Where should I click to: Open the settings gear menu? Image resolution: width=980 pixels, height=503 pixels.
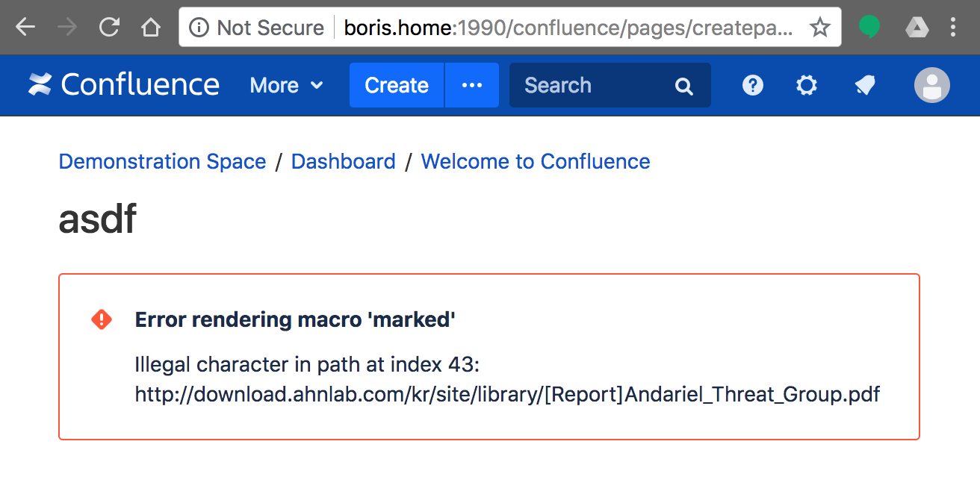coord(806,85)
